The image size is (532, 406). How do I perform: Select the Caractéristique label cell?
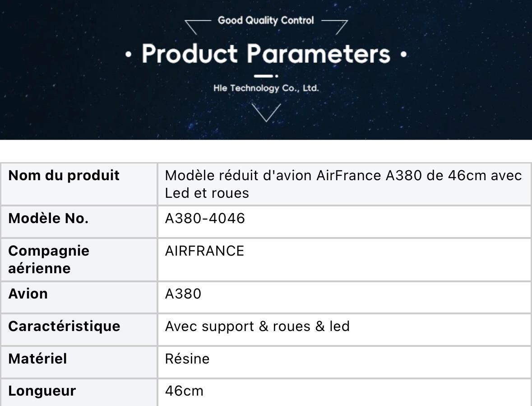tap(79, 330)
